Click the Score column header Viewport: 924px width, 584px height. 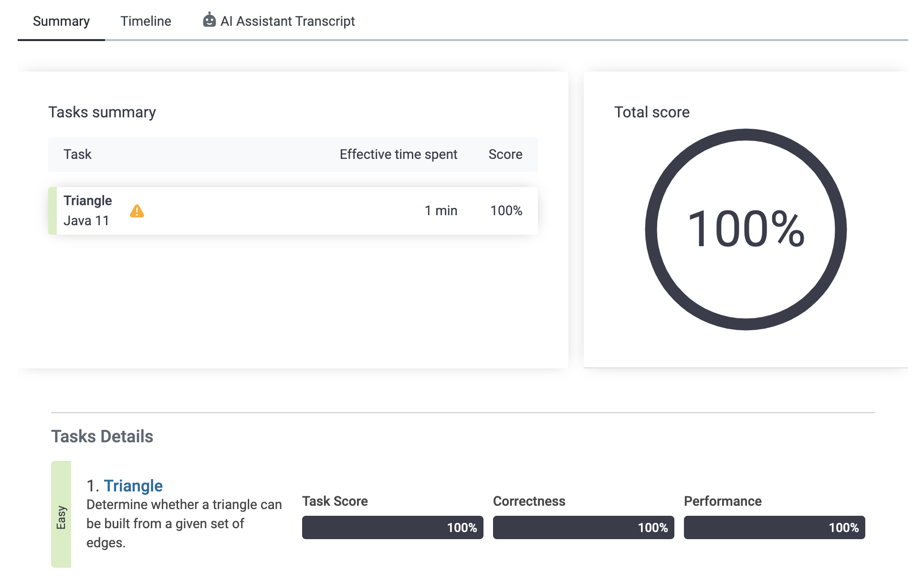[505, 154]
